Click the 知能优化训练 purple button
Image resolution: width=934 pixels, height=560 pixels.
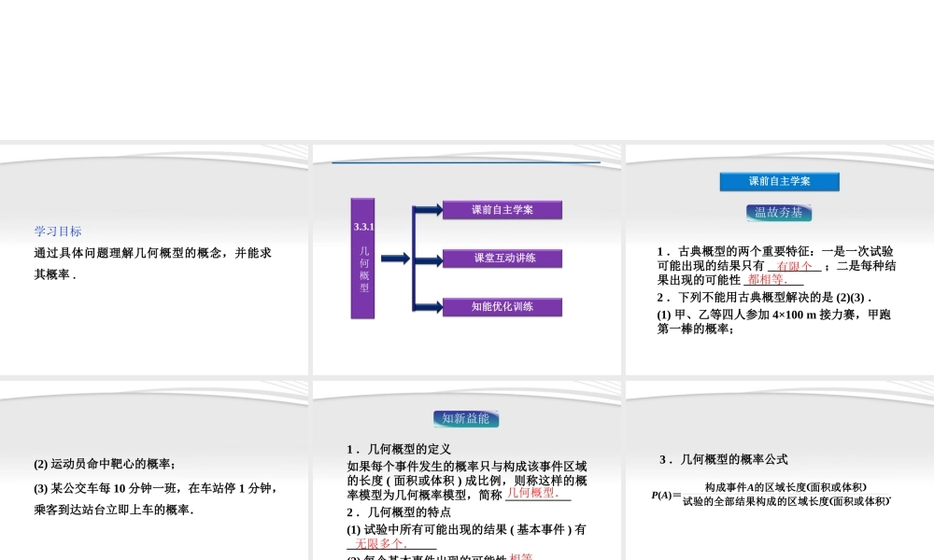tap(502, 307)
